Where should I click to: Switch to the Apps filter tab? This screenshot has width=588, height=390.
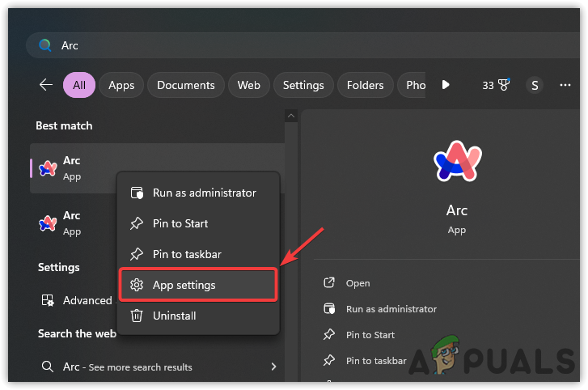(121, 85)
